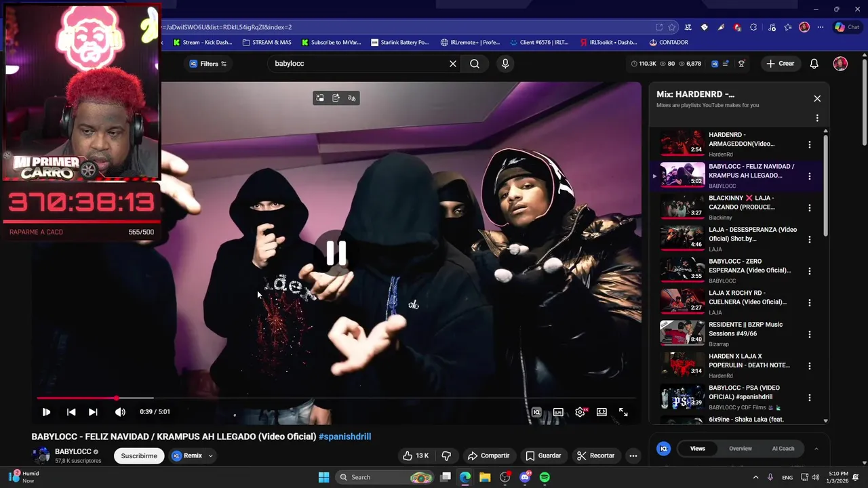
Task: Open the BABYLOCC channel name link
Action: (x=73, y=451)
